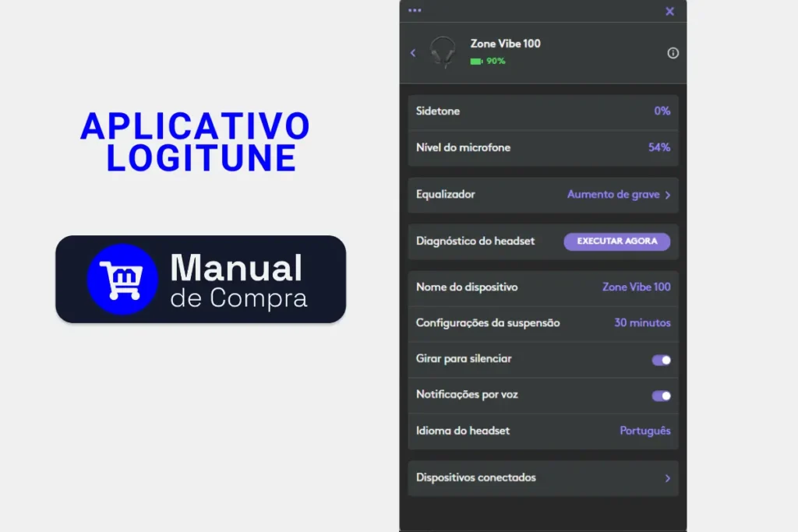Adjust the microphone level 54% value
The height and width of the screenshot is (532, 798).
click(x=659, y=147)
